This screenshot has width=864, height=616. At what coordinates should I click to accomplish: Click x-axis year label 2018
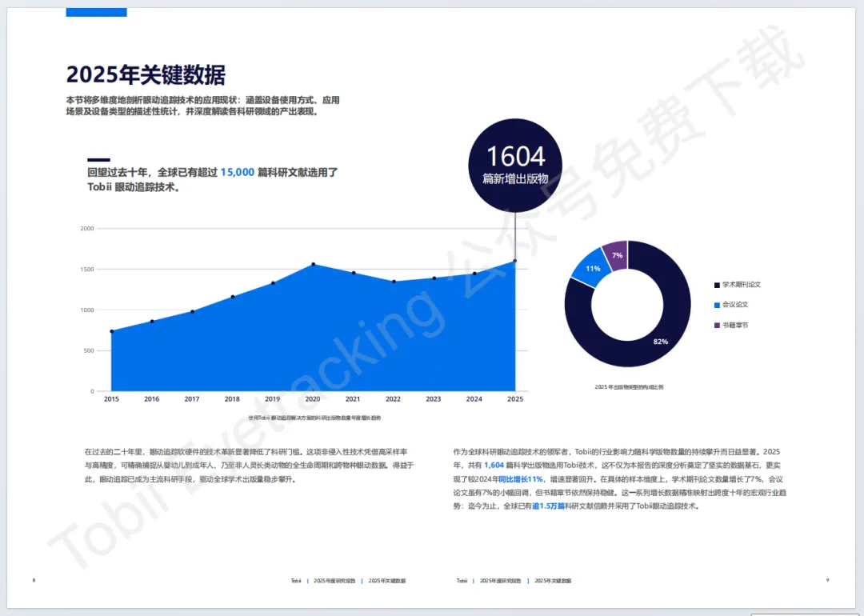tap(232, 399)
